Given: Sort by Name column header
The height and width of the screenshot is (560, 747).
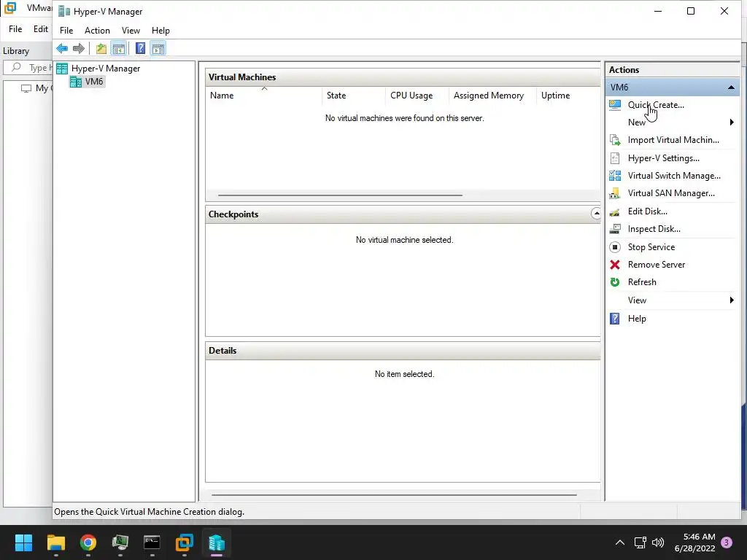Looking at the screenshot, I should [264, 96].
